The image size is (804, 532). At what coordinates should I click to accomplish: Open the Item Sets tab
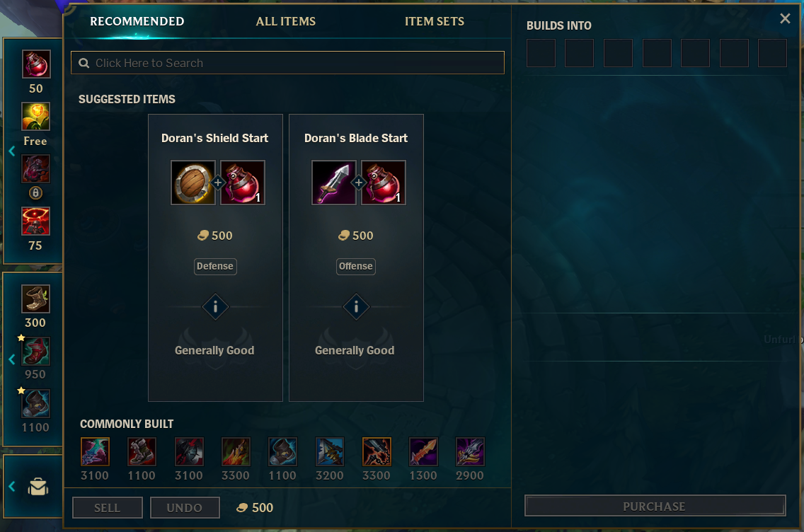pyautogui.click(x=435, y=21)
